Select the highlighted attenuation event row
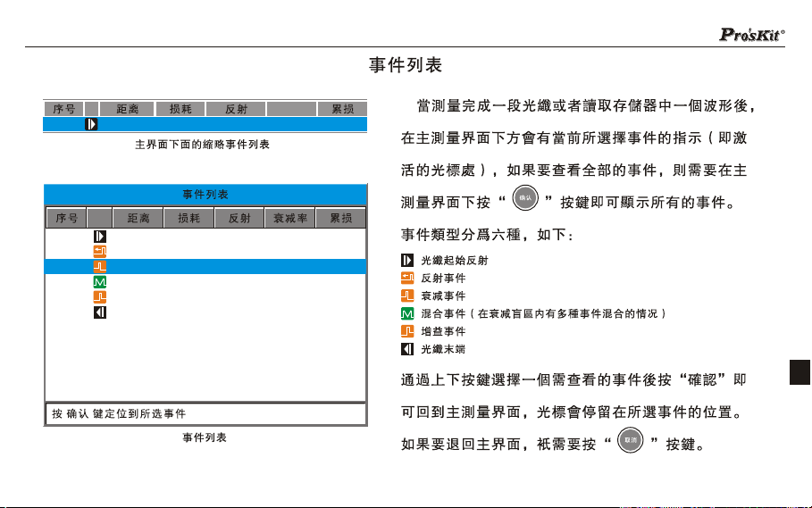Image resolution: width=812 pixels, height=508 pixels. tap(205, 266)
